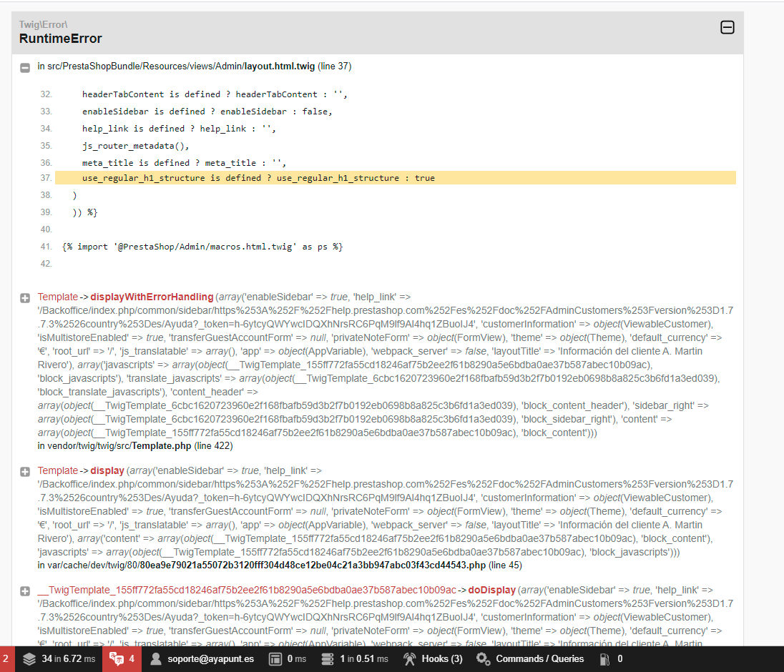The image size is (784, 672).
Task: Click highlighted line 37 use_regular_h1_structure code
Action: 395,178
